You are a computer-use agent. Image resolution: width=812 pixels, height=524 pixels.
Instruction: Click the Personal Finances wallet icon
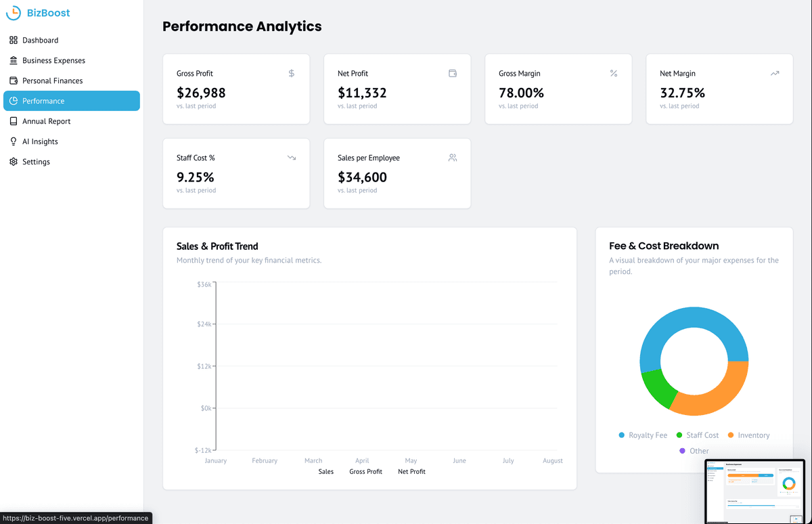pos(12,81)
